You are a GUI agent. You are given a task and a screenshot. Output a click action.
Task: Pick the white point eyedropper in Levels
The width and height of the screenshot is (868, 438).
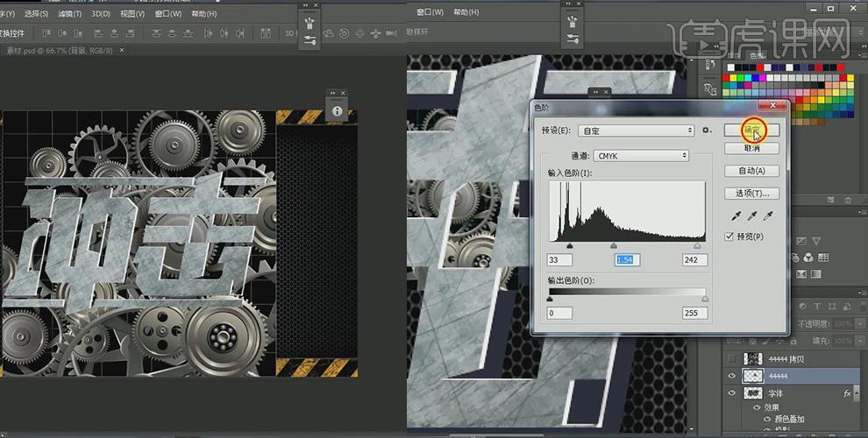click(768, 216)
